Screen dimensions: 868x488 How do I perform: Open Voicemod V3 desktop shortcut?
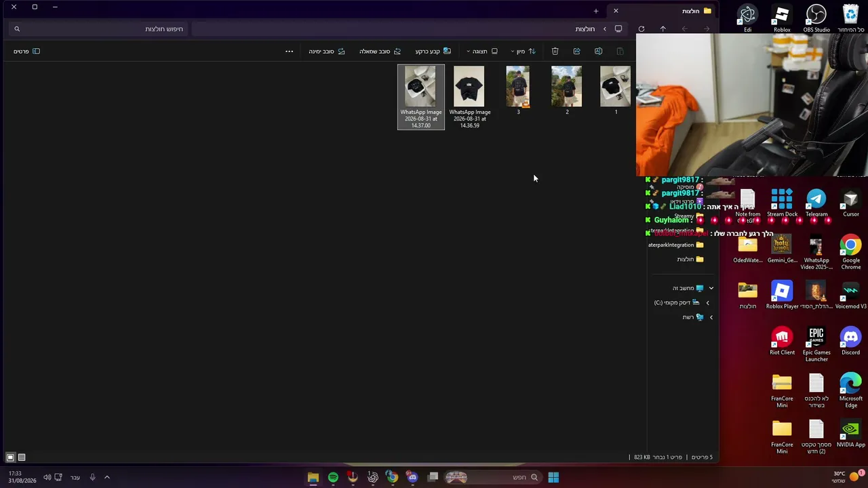[x=851, y=296]
